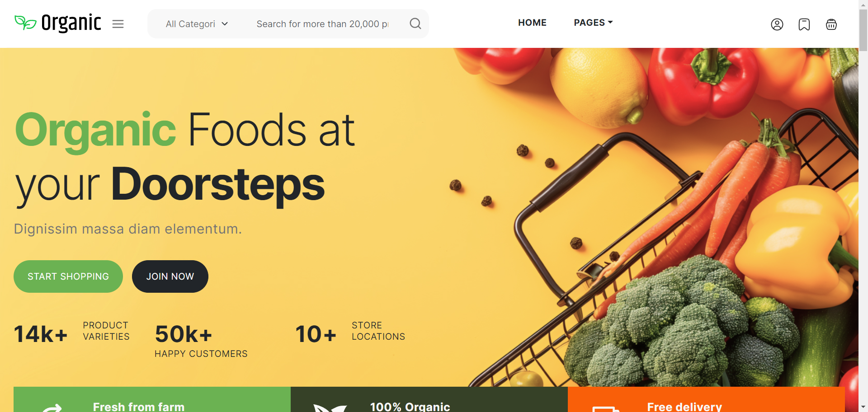The image size is (868, 412).
Task: Click the Organic brand name text
Action: pos(71,23)
